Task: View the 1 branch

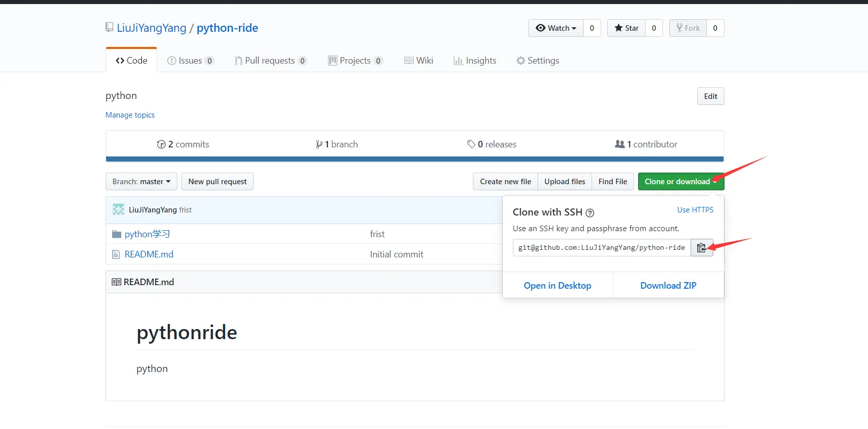Action: (336, 144)
